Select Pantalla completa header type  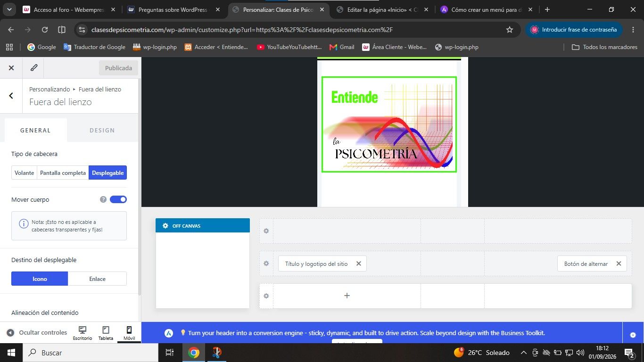(x=63, y=173)
